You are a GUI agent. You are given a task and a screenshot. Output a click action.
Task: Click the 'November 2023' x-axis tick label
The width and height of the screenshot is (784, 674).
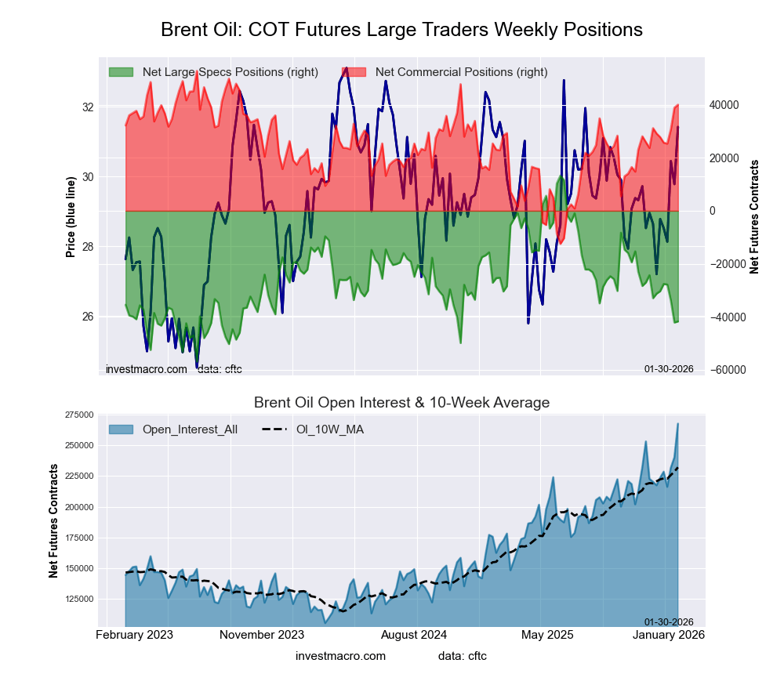(x=262, y=634)
